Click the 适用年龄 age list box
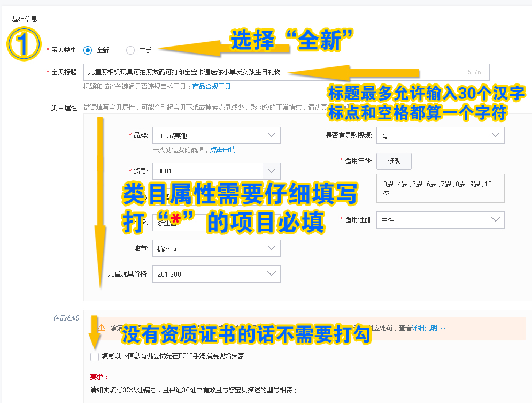 440,188
